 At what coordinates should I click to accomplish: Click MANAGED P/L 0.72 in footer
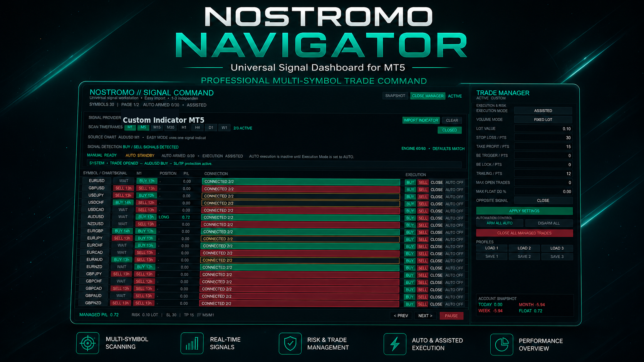99,315
